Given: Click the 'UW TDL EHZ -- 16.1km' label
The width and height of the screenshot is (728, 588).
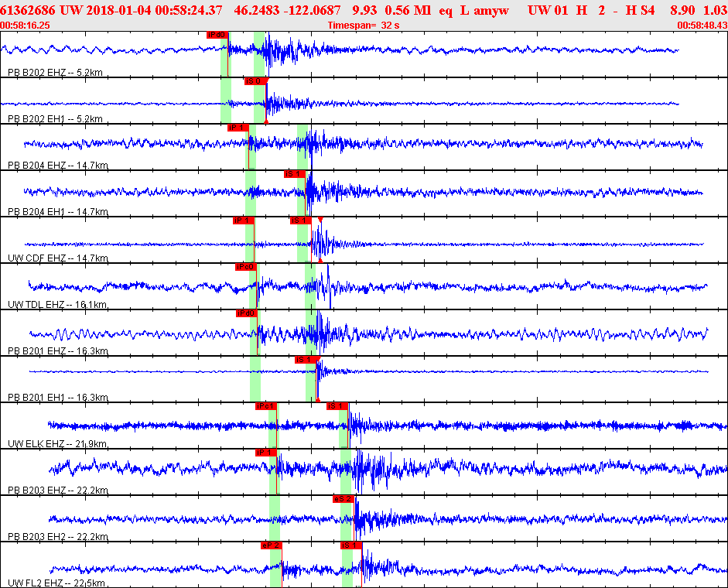Looking at the screenshot, I should pos(57,305).
